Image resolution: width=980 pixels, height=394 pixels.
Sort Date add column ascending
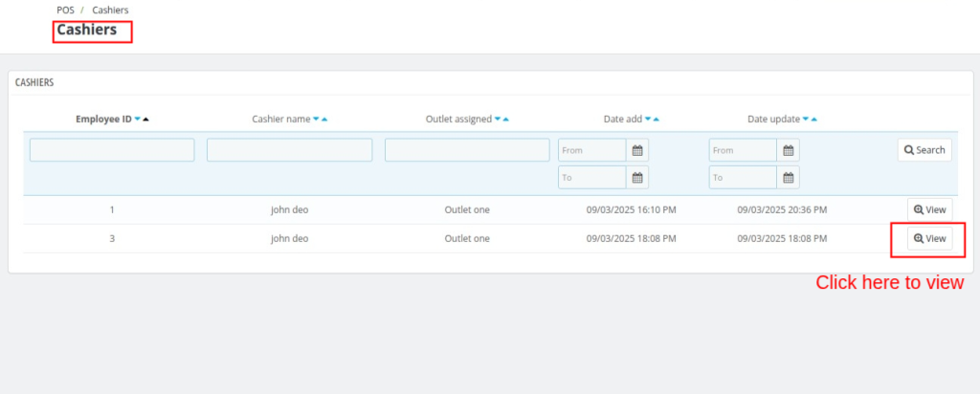pyautogui.click(x=657, y=120)
